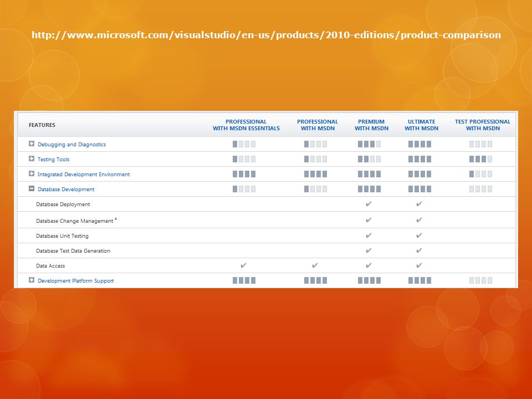Click Testing Tools rating bars under Premium
Image resolution: width=532 pixels, height=399 pixels.
point(369,159)
